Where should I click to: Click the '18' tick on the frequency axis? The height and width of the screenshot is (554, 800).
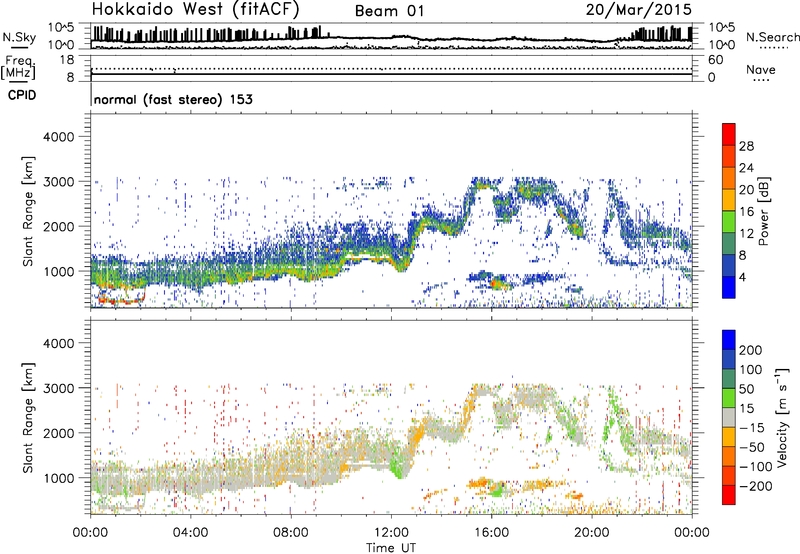coord(67,60)
